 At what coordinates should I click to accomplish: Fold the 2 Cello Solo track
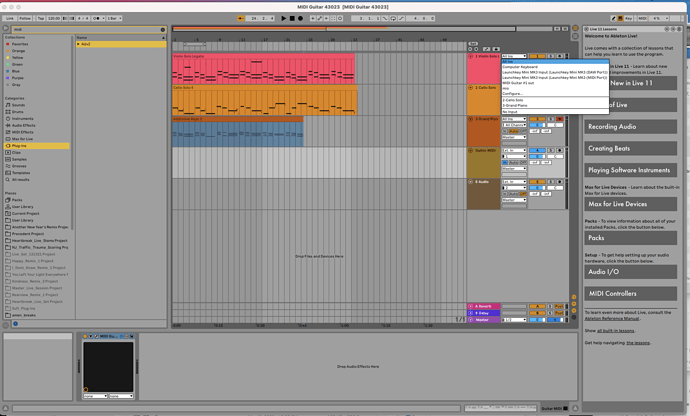(x=470, y=88)
